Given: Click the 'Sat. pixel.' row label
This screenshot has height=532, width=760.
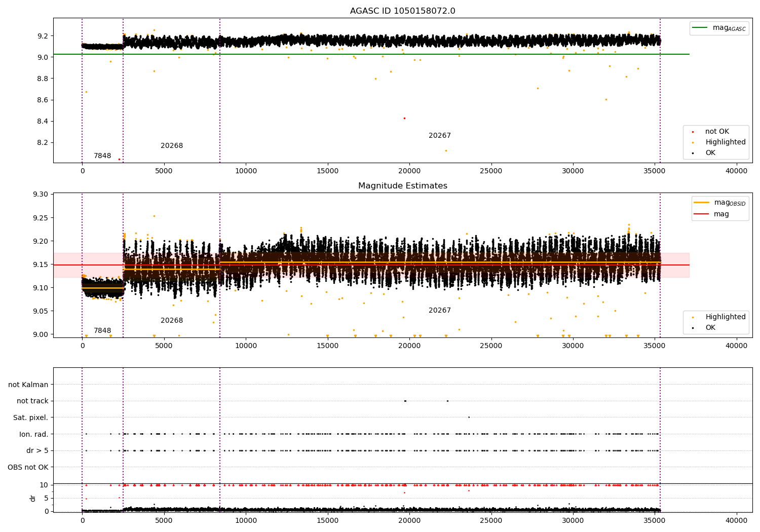Looking at the screenshot, I should [x=30, y=418].
